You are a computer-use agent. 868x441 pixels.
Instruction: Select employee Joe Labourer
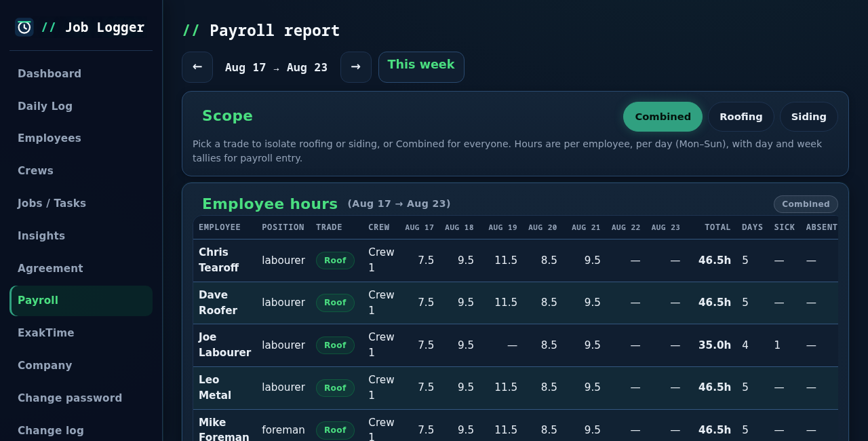224,345
